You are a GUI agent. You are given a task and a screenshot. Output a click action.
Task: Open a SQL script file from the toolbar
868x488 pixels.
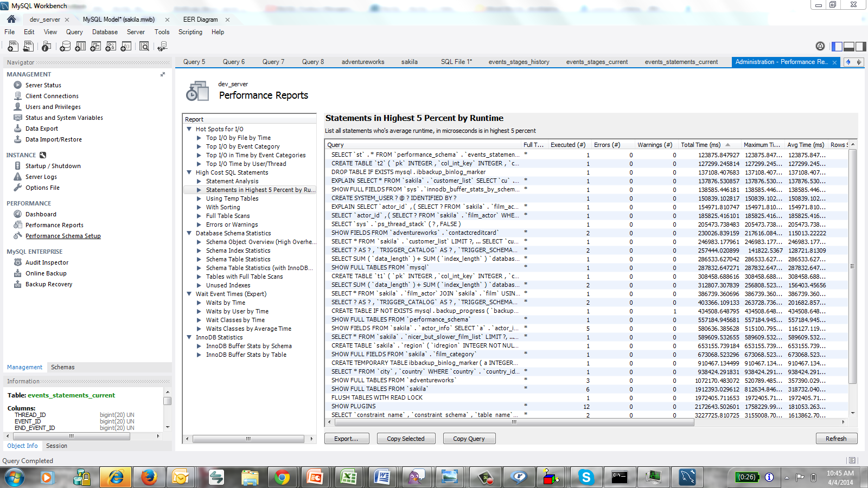[28, 46]
